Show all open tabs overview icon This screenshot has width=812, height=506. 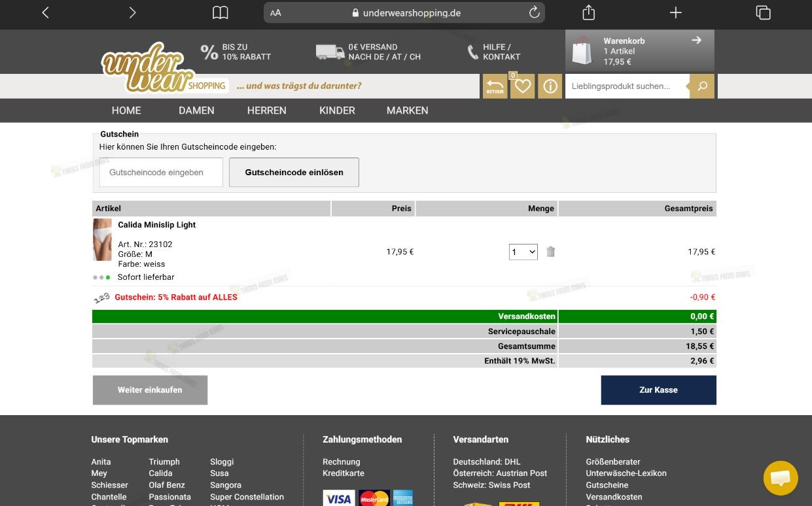click(763, 12)
